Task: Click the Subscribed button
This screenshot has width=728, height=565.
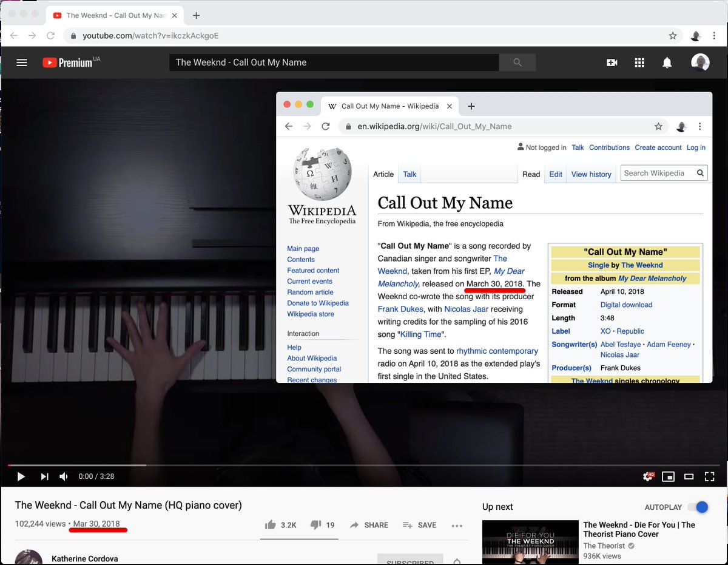Action: coord(410,560)
